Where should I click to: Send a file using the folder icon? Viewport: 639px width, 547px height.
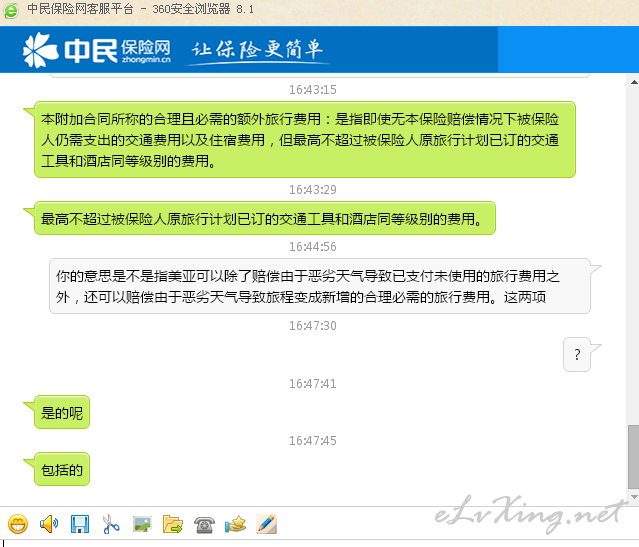click(173, 524)
